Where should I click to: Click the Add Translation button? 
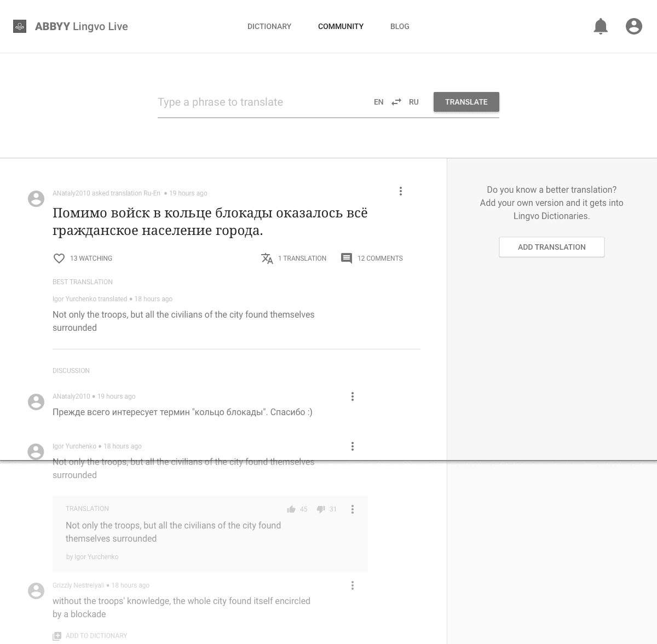[x=552, y=247]
